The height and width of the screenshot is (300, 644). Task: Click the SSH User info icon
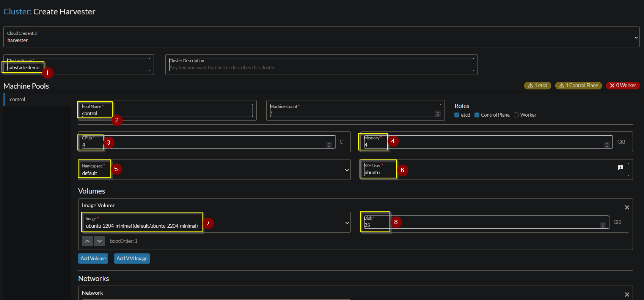coord(620,167)
